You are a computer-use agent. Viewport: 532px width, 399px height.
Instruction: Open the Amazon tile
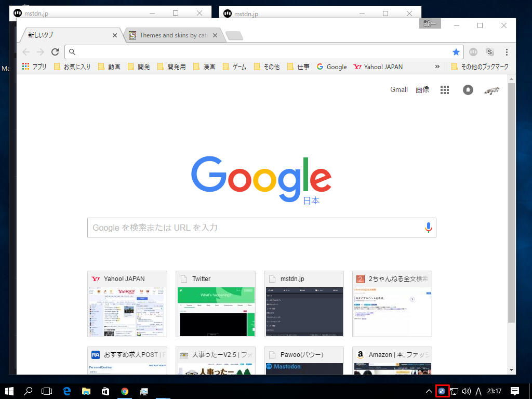tap(392, 361)
